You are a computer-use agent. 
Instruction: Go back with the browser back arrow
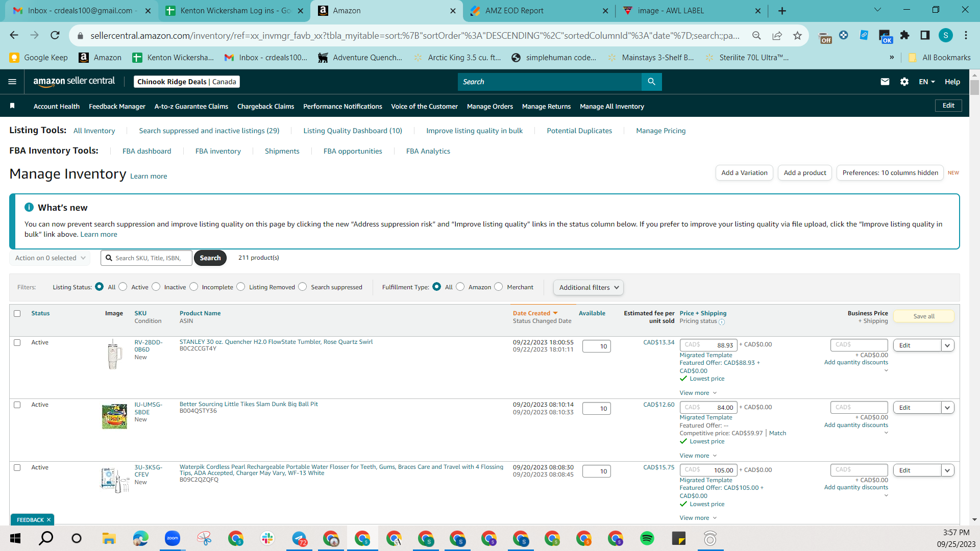pyautogui.click(x=14, y=35)
